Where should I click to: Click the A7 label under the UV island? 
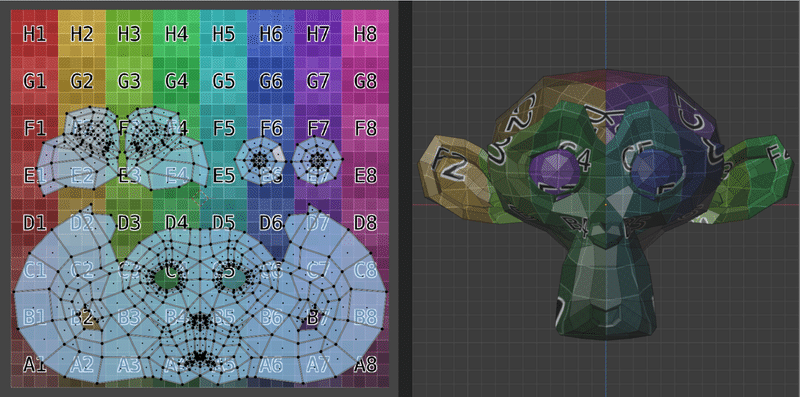tap(318, 365)
